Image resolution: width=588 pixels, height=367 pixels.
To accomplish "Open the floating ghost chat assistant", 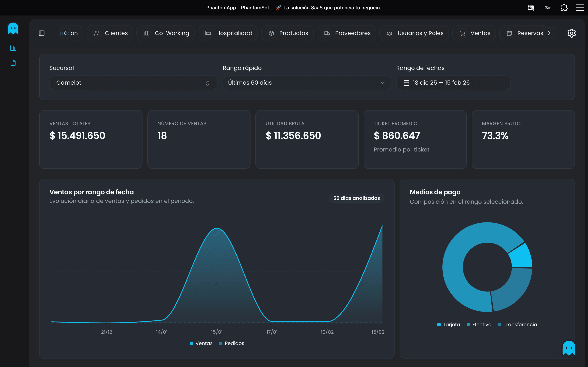I will pyautogui.click(x=569, y=348).
